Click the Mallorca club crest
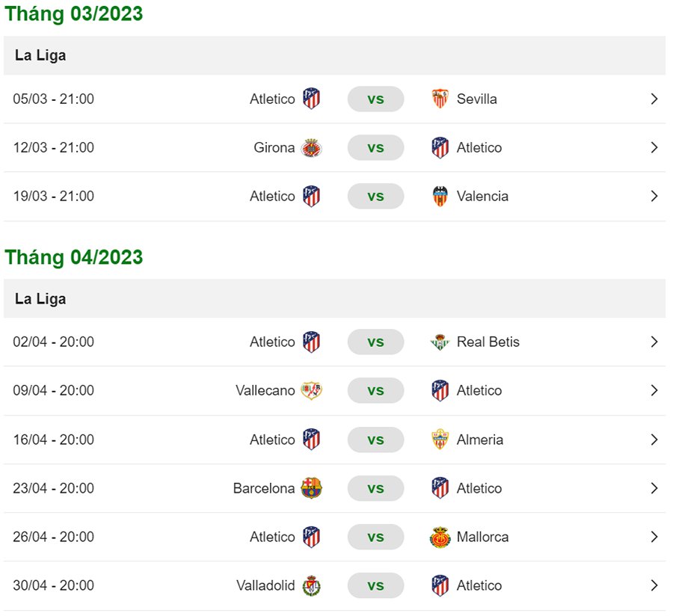Screen dimensions: 673x616 (x=440, y=538)
